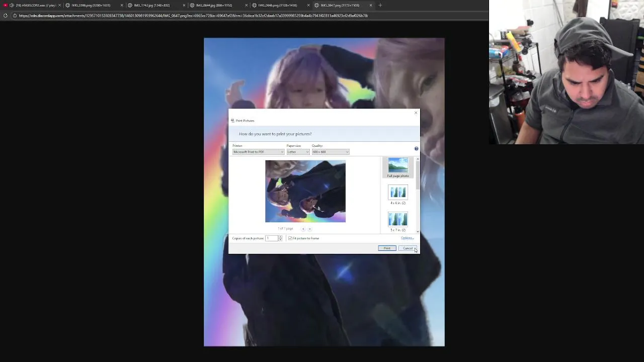Click the cdn.discordapp.com URL in address bar
This screenshot has width=644, height=362.
coord(193,16)
